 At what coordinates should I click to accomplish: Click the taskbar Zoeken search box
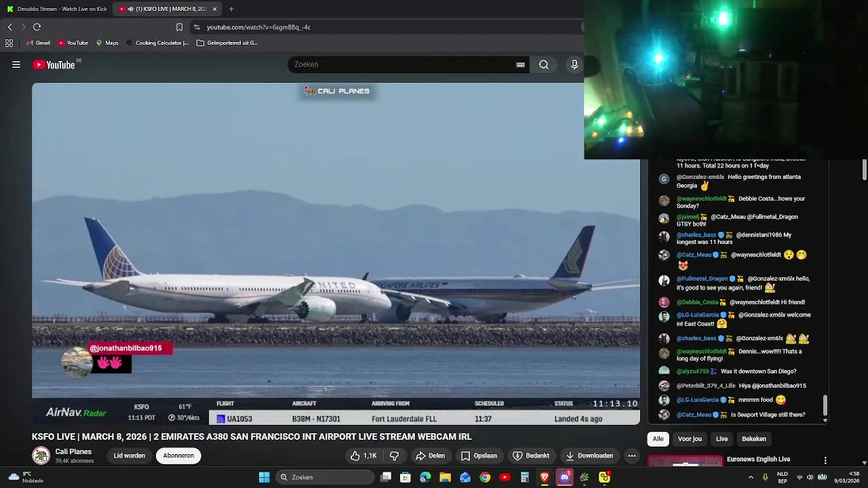coord(326,477)
